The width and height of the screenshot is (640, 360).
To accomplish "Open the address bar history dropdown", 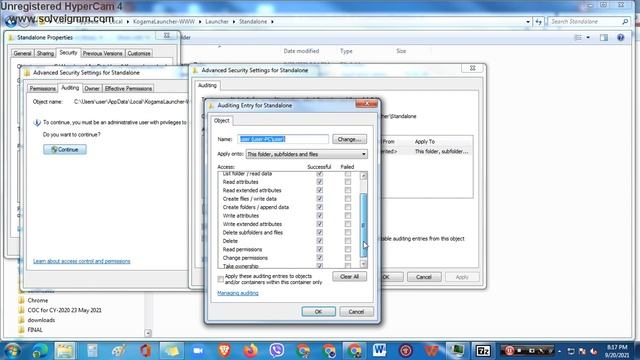I will tap(528, 22).
